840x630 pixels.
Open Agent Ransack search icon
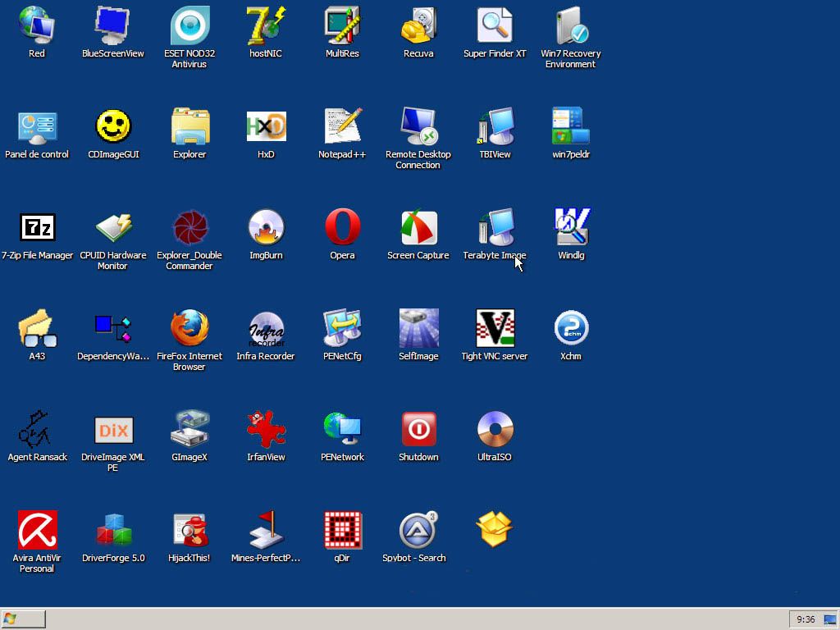pyautogui.click(x=36, y=430)
